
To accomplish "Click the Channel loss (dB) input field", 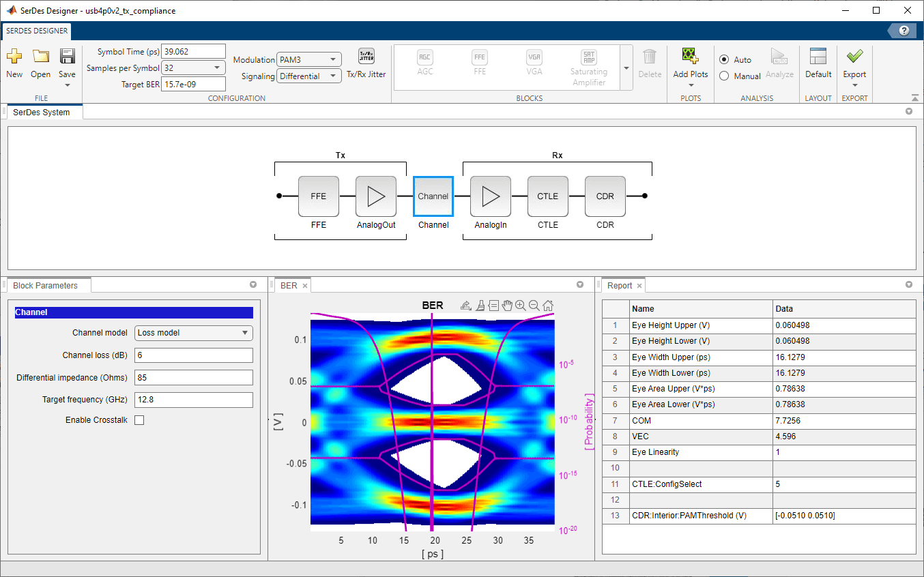I will tap(193, 355).
